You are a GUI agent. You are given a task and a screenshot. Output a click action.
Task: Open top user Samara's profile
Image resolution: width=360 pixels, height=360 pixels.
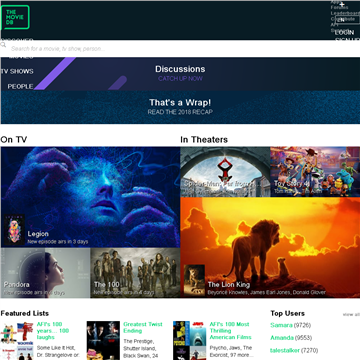[281, 325]
